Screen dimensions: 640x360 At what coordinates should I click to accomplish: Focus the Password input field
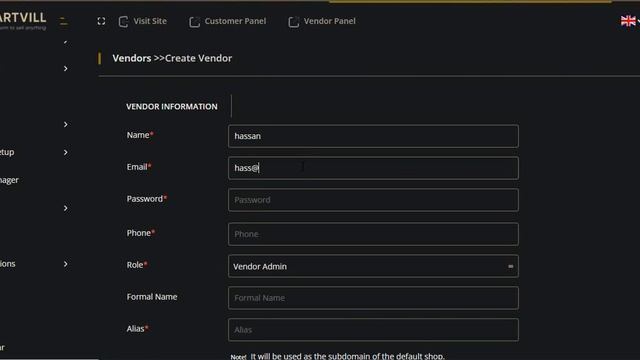(373, 200)
